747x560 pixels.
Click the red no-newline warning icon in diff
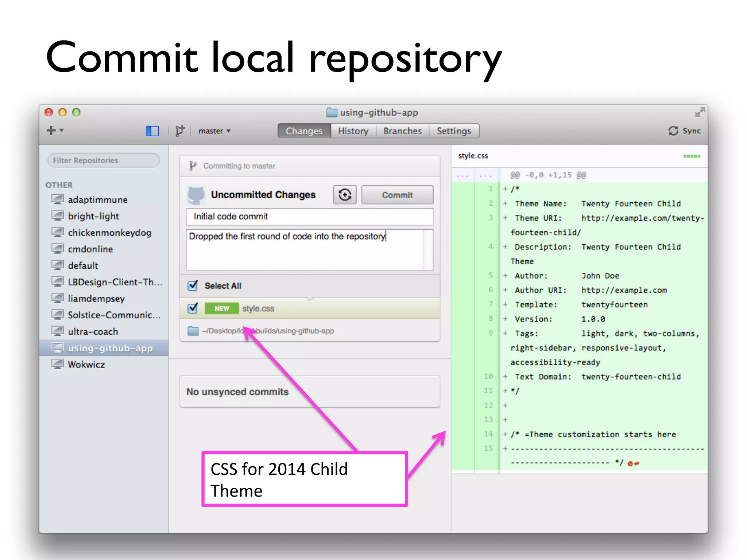[x=633, y=463]
